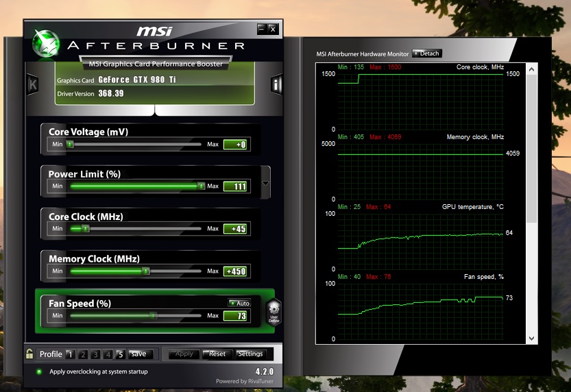
Task: Open the information i side button
Action: click(x=276, y=85)
